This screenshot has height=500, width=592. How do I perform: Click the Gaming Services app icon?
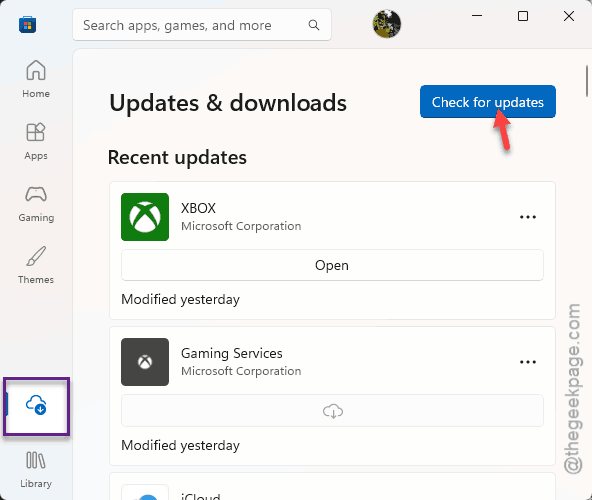(145, 362)
